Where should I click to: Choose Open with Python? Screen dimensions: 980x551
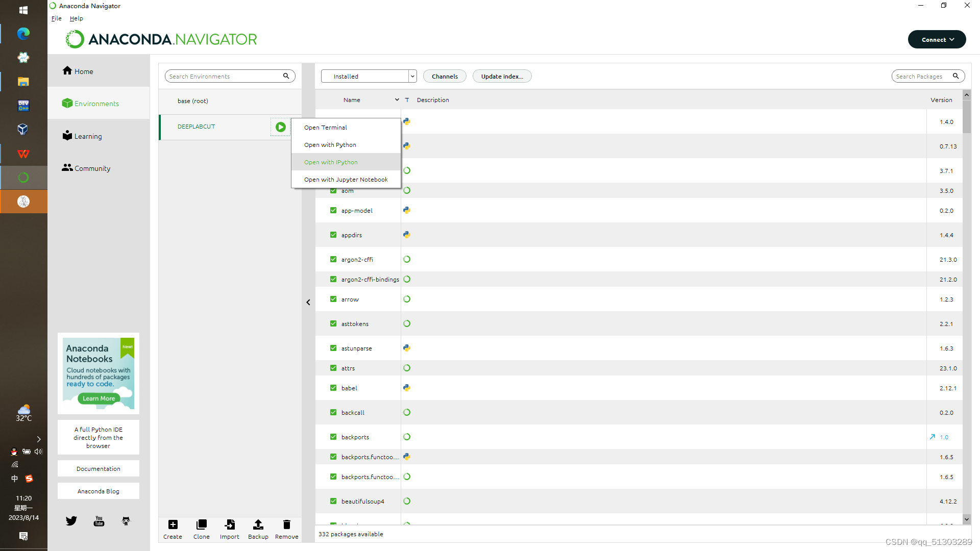point(346,145)
